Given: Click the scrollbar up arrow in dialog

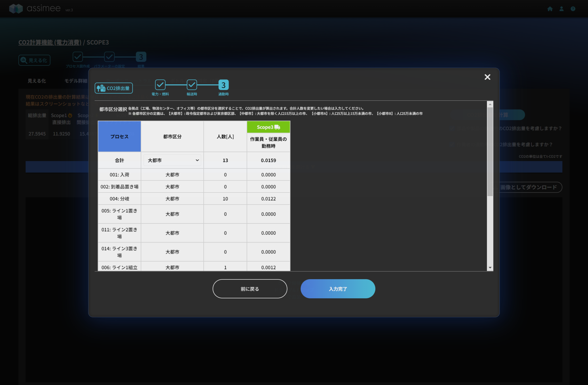Looking at the screenshot, I should (x=490, y=104).
